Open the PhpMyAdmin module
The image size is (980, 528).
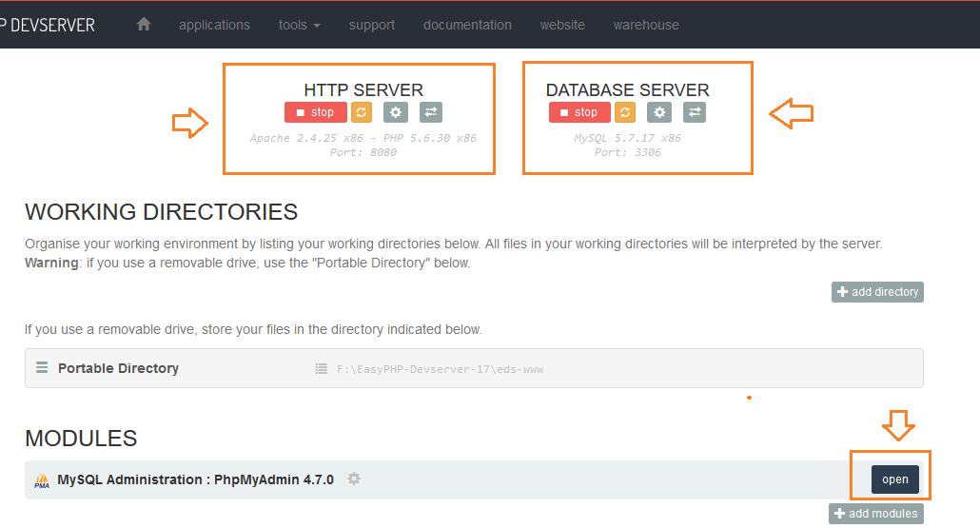click(x=895, y=479)
